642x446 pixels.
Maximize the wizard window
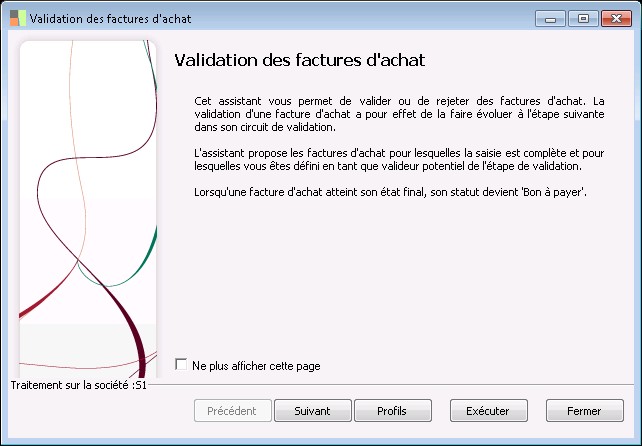(x=583, y=18)
